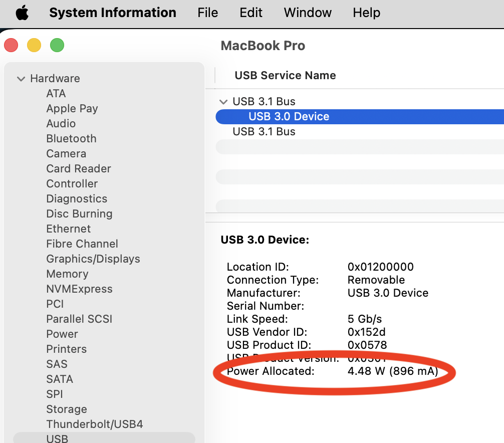This screenshot has width=504, height=443.
Task: Select Bluetooth in the sidebar
Action: click(71, 138)
